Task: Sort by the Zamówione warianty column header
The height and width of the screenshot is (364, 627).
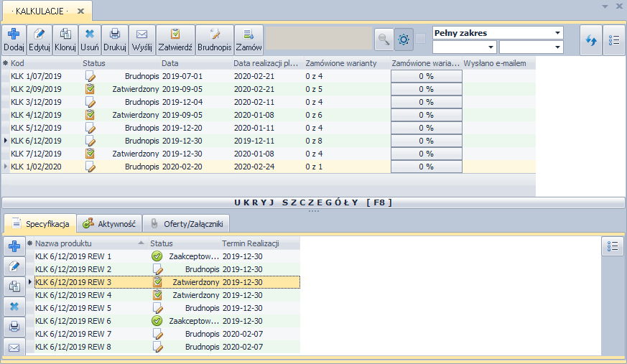Action: [x=347, y=63]
